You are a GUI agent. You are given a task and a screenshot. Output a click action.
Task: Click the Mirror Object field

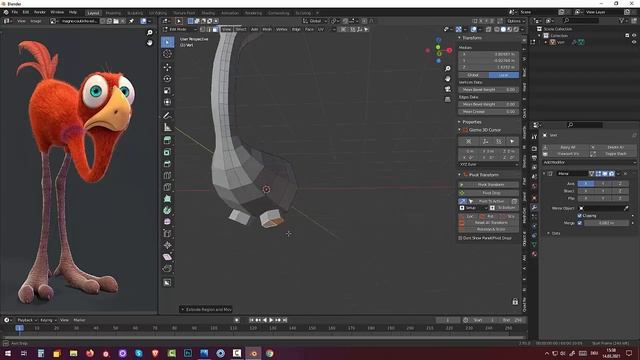point(604,208)
